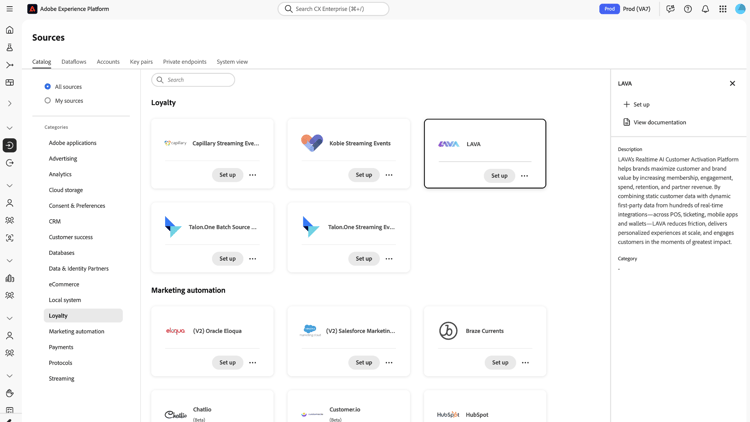Screen dimensions: 750x422
Task: Set up Talon.One Batch Source
Action: click(x=227, y=259)
